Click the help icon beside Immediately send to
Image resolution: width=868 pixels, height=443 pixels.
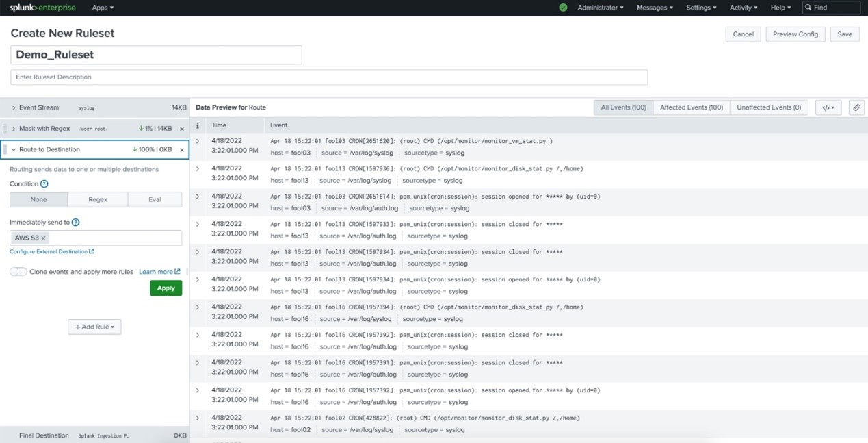[76, 223]
